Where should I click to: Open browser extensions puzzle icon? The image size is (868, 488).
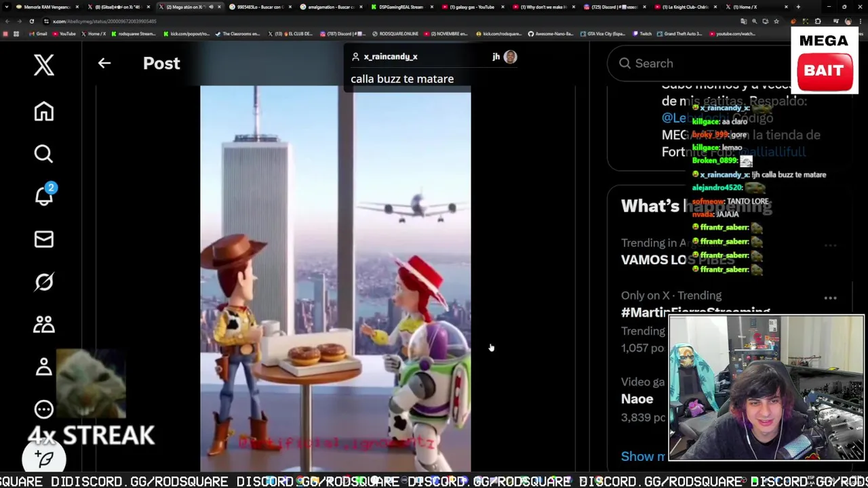(818, 21)
